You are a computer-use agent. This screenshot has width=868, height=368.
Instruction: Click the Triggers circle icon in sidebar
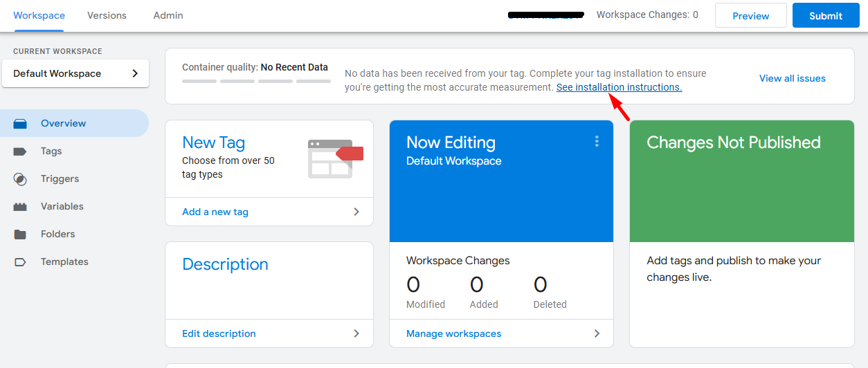(x=20, y=179)
